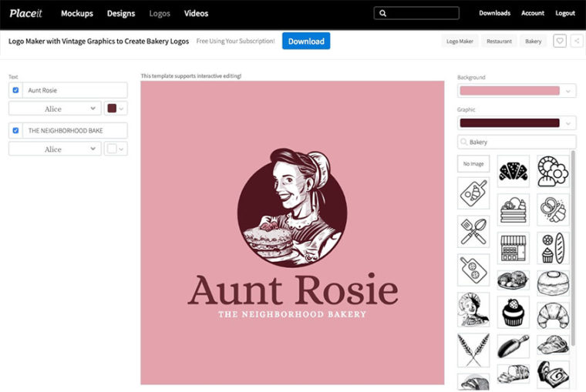Select the croissant fan graphic thumbnail
The image size is (586, 392).
click(513, 170)
